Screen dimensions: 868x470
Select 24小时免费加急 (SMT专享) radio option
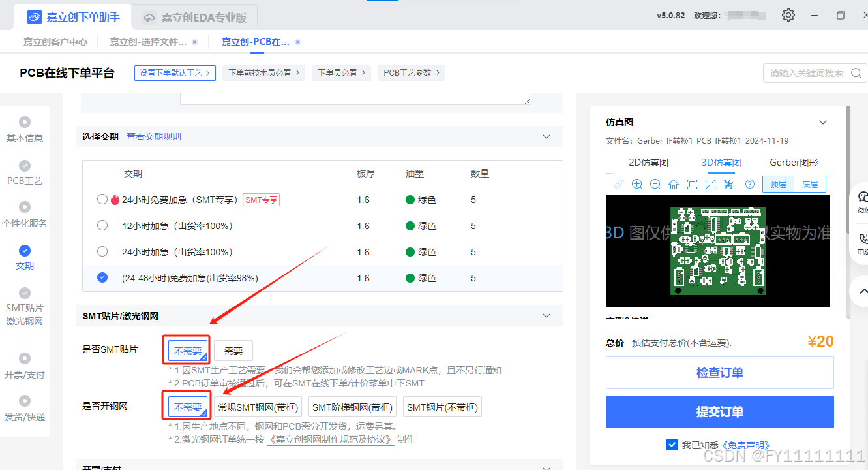102,199
